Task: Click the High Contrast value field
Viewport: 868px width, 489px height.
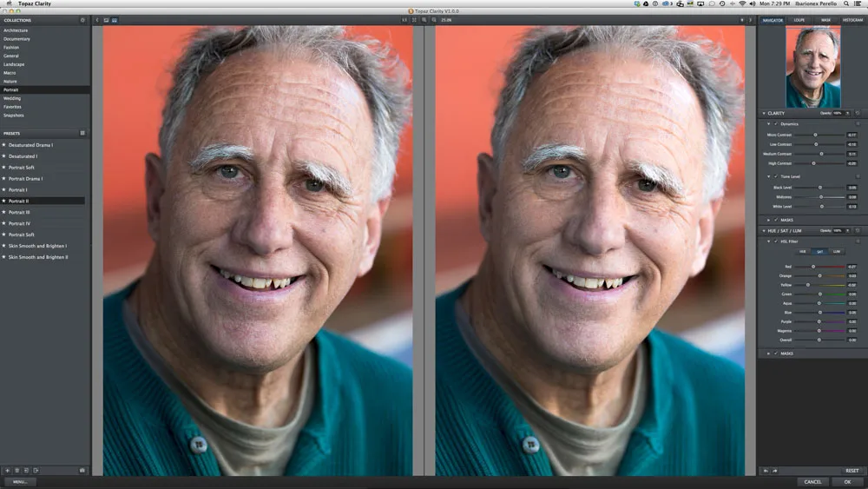Action: click(x=852, y=163)
